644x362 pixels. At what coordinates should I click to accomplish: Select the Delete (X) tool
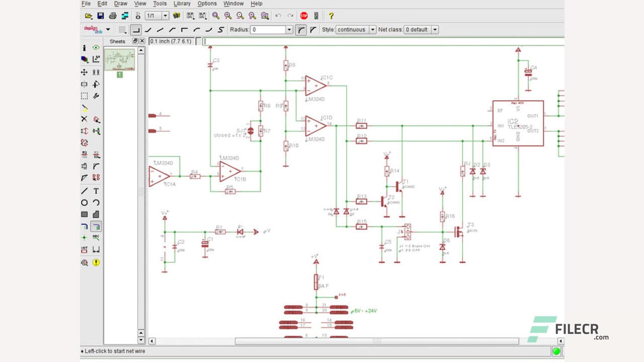pyautogui.click(x=84, y=119)
